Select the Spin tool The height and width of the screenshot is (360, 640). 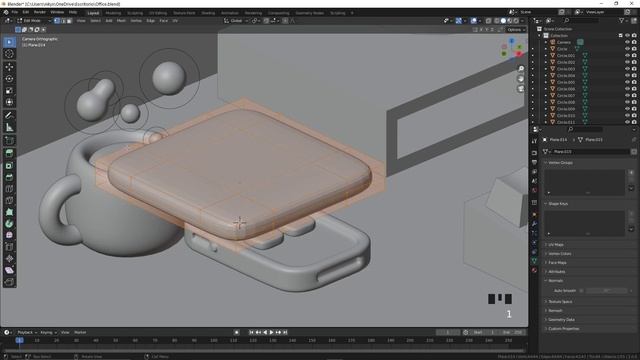[9, 224]
